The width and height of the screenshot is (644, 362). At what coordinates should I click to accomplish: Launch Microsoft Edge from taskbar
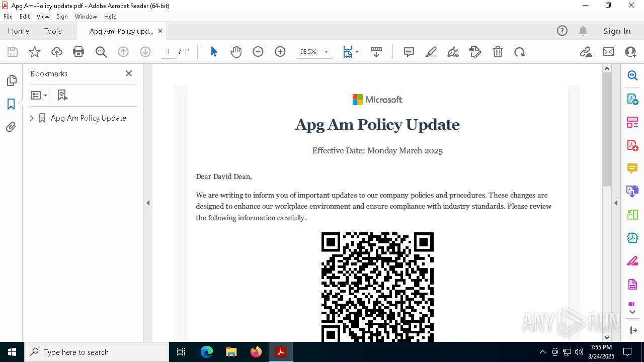(x=207, y=352)
